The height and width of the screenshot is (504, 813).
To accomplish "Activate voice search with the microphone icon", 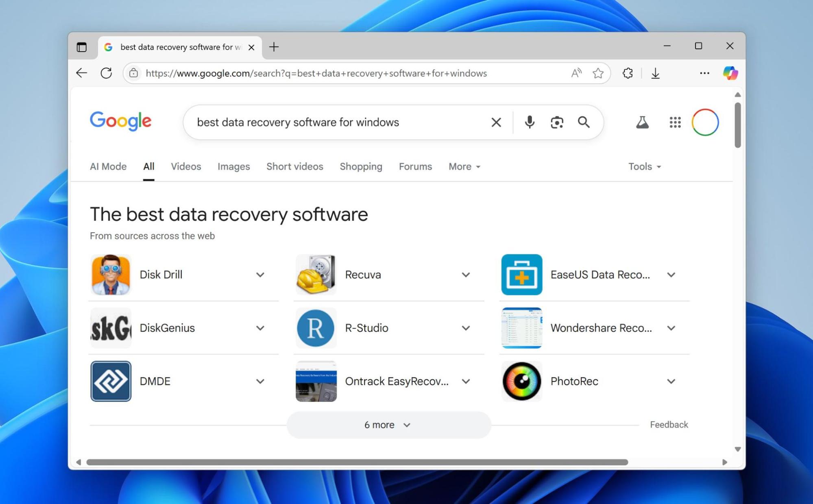I will 529,122.
